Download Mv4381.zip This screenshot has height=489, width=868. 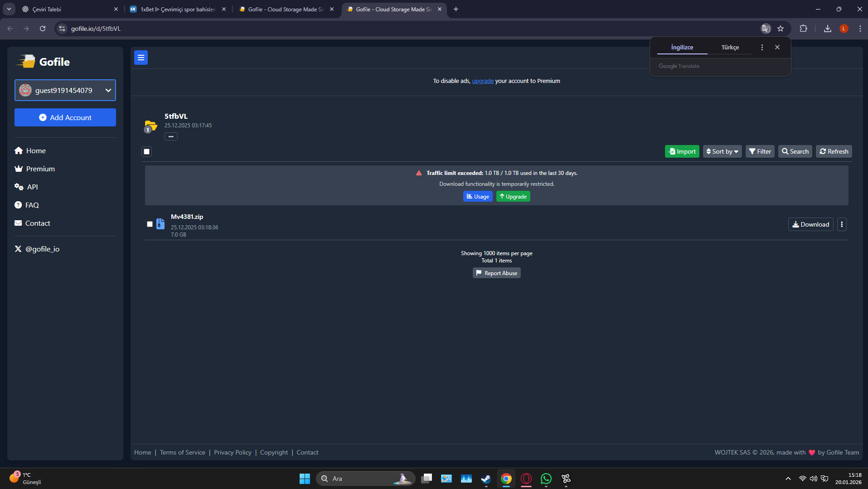click(x=811, y=224)
